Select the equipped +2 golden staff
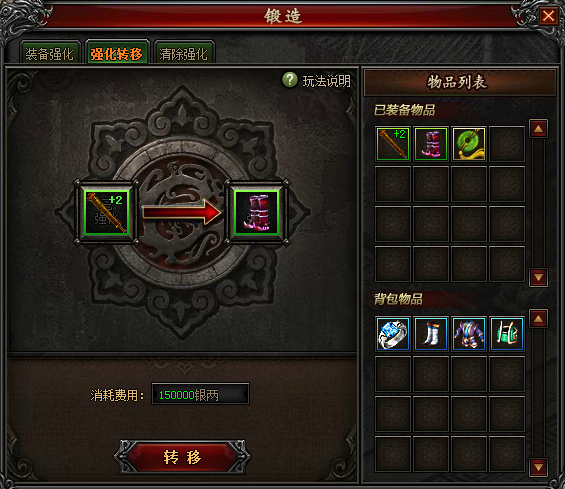Viewport: 565px width, 489px height. (x=392, y=144)
